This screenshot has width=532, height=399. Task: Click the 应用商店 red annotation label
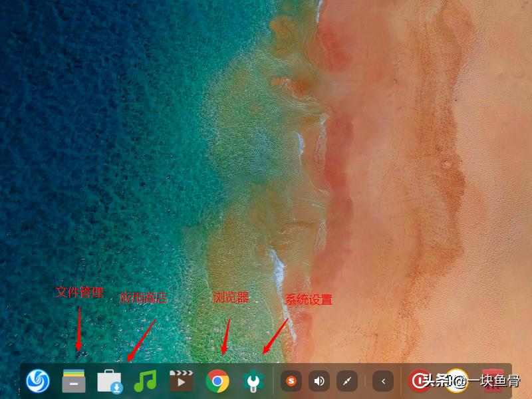pyautogui.click(x=144, y=298)
